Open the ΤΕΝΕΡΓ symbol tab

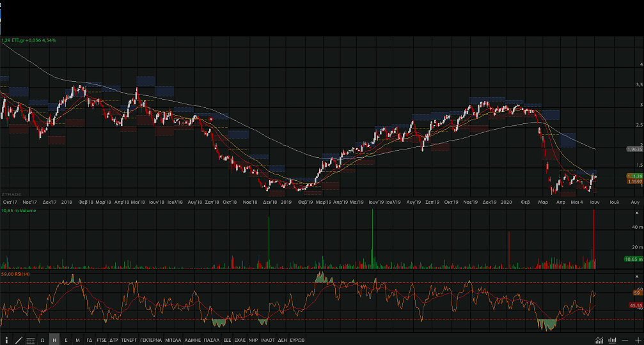point(129,340)
